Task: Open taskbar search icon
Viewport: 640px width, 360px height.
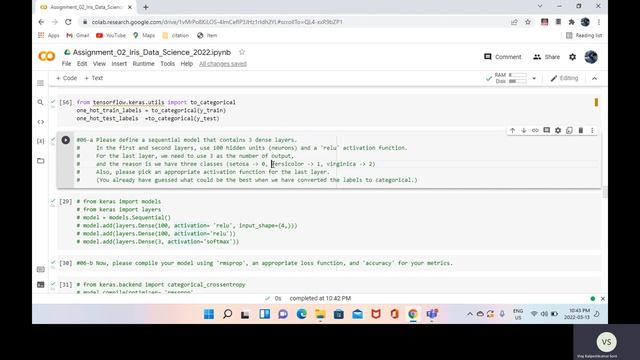Action: (227, 314)
